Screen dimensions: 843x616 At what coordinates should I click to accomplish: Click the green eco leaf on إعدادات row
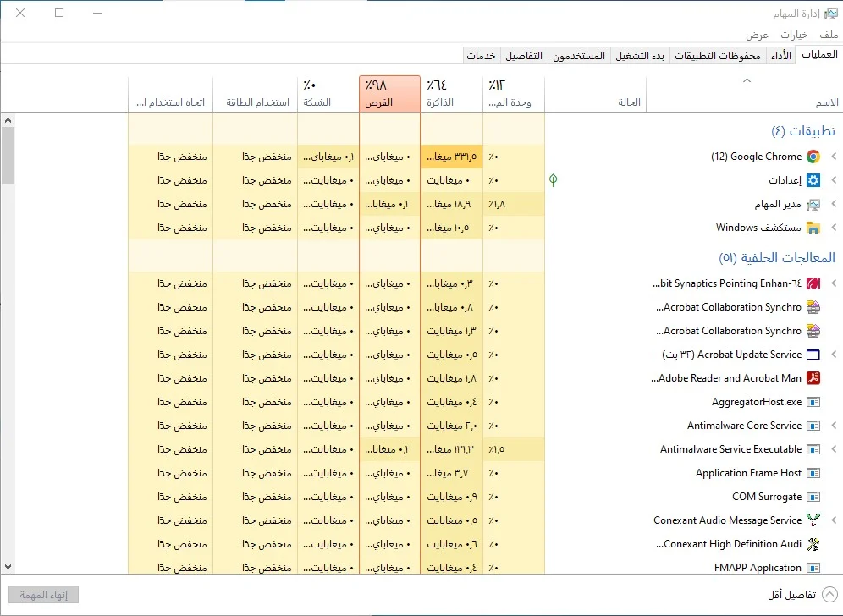(554, 180)
